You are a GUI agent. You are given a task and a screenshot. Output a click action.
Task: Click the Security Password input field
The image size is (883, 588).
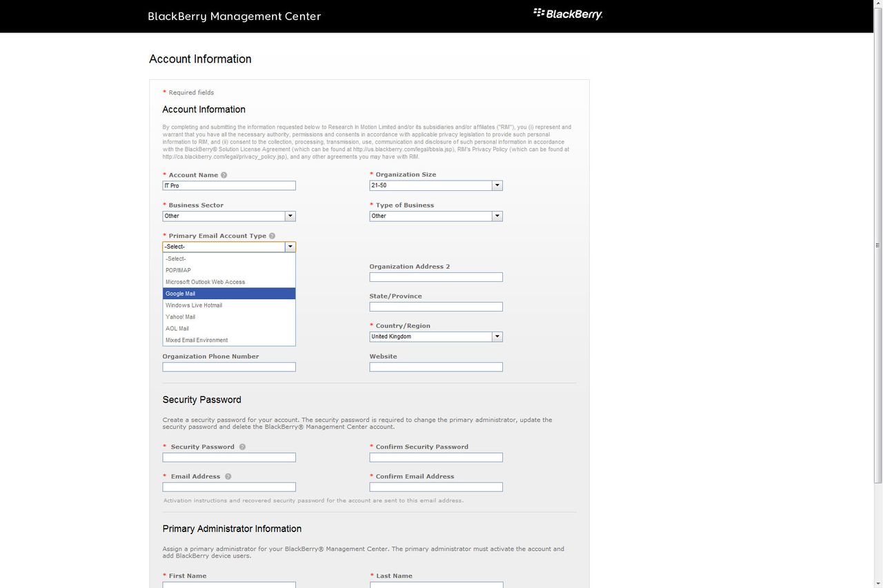229,458
